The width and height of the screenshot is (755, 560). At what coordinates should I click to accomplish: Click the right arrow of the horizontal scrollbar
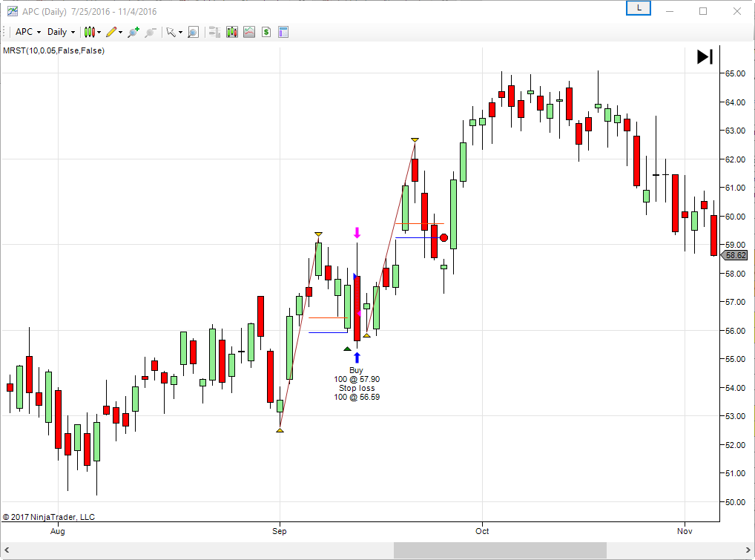(748, 550)
